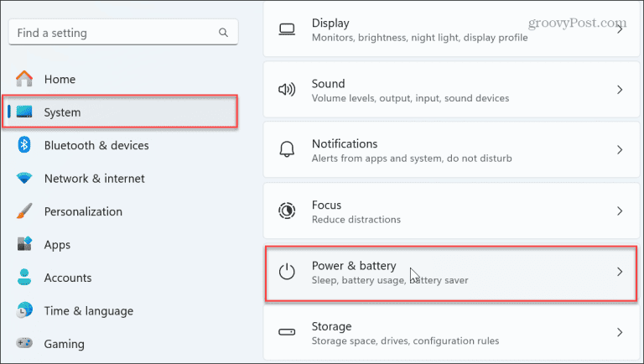Click the Personalization paintbrush icon

pos(24,211)
